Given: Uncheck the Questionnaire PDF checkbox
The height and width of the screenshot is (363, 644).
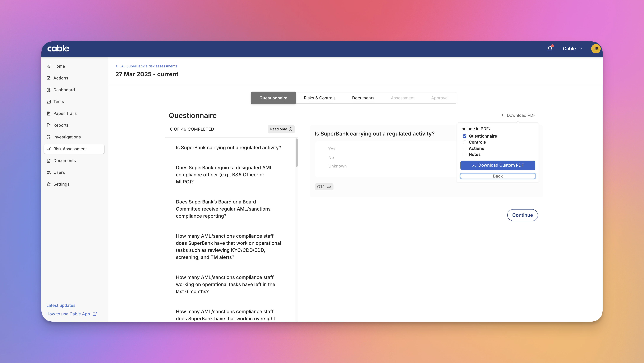Looking at the screenshot, I should pyautogui.click(x=465, y=136).
